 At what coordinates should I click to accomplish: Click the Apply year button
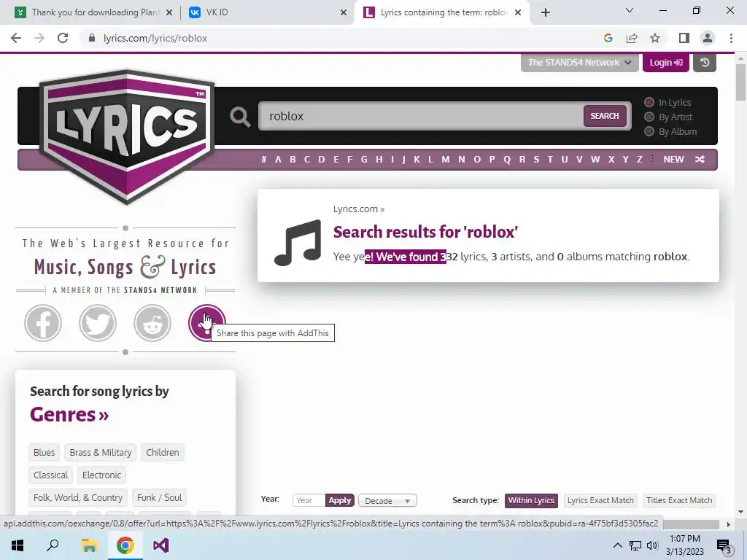340,500
